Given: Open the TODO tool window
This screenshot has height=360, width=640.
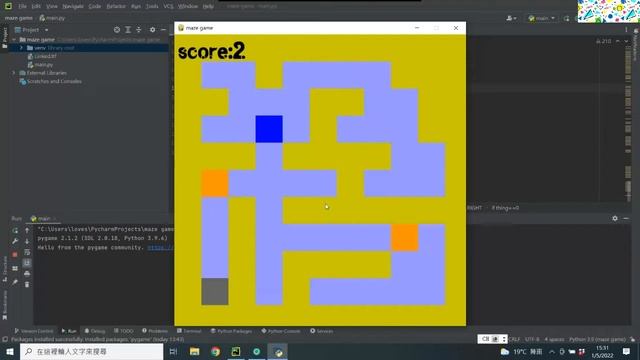Looking at the screenshot, I should coord(124,331).
